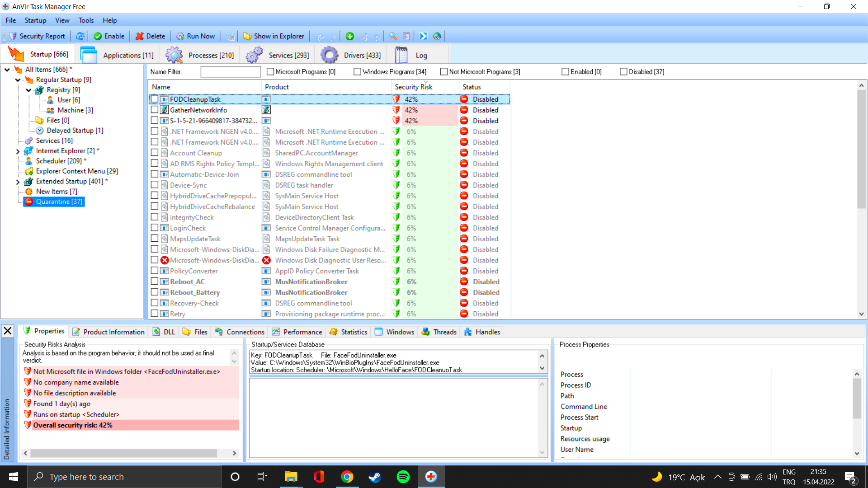Image resolution: width=868 pixels, height=488 pixels.
Task: Open the Tools menu
Action: coord(86,20)
